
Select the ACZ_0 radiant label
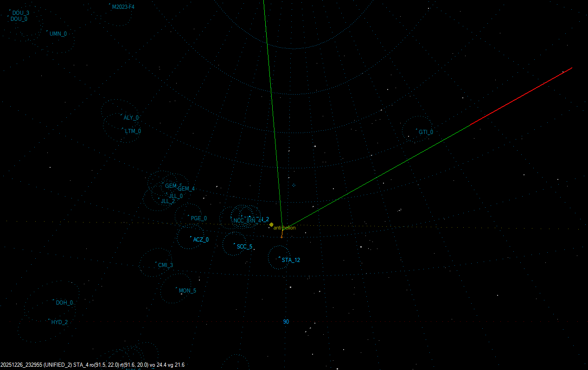tap(201, 240)
